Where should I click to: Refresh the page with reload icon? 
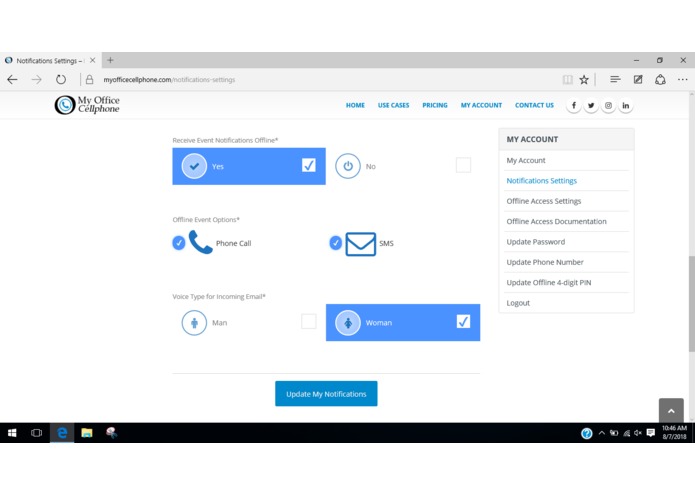[x=61, y=80]
